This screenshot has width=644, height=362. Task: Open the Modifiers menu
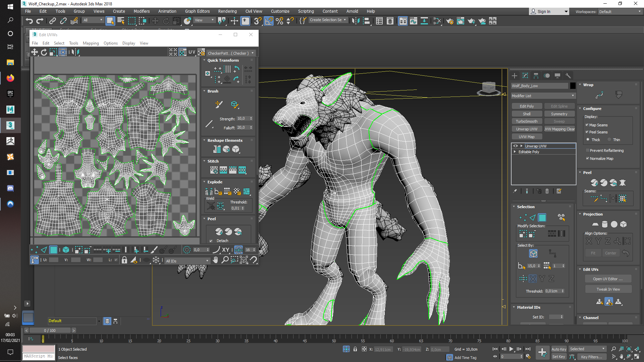tap(142, 11)
